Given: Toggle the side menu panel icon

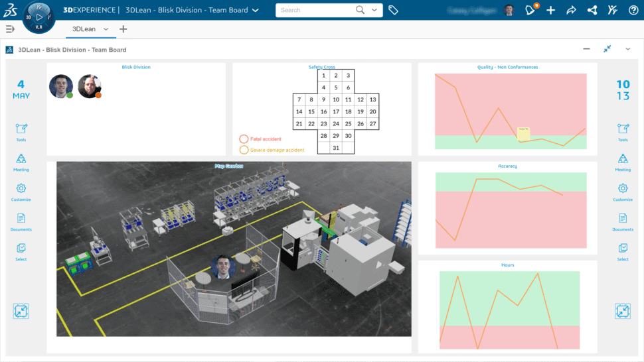Looking at the screenshot, I should [x=10, y=29].
